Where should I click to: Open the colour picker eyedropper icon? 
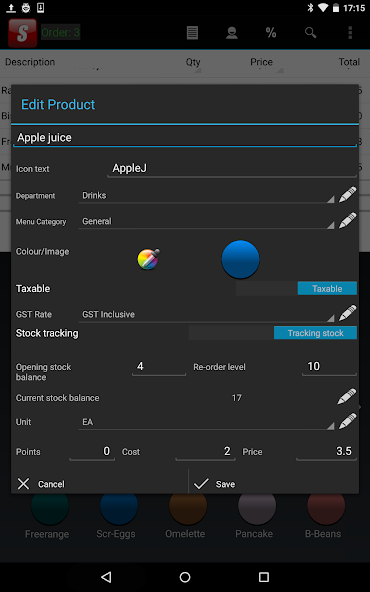[148, 259]
